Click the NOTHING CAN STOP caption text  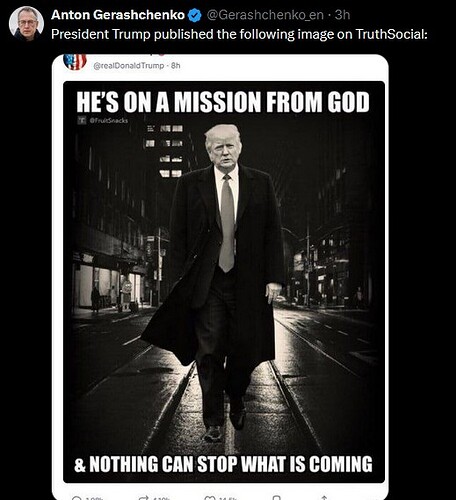(223, 464)
